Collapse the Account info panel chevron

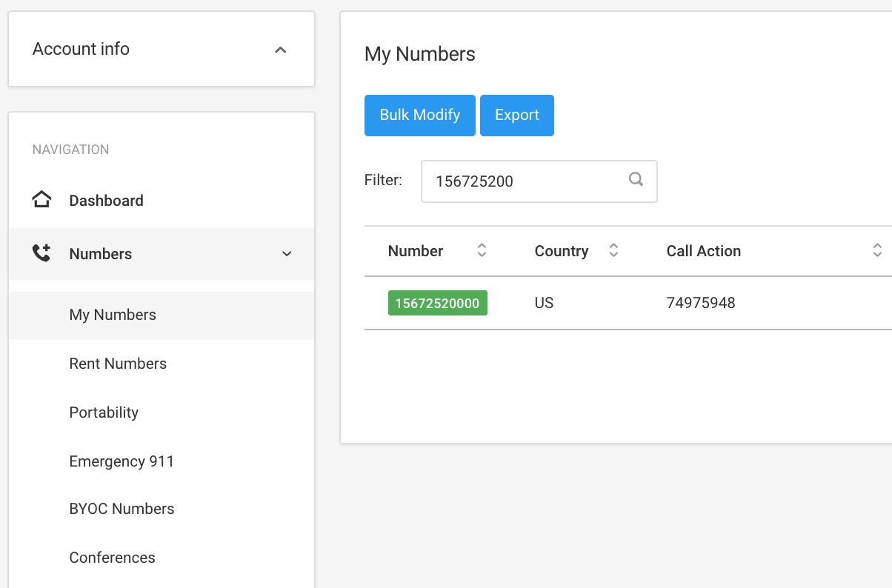pos(280,50)
